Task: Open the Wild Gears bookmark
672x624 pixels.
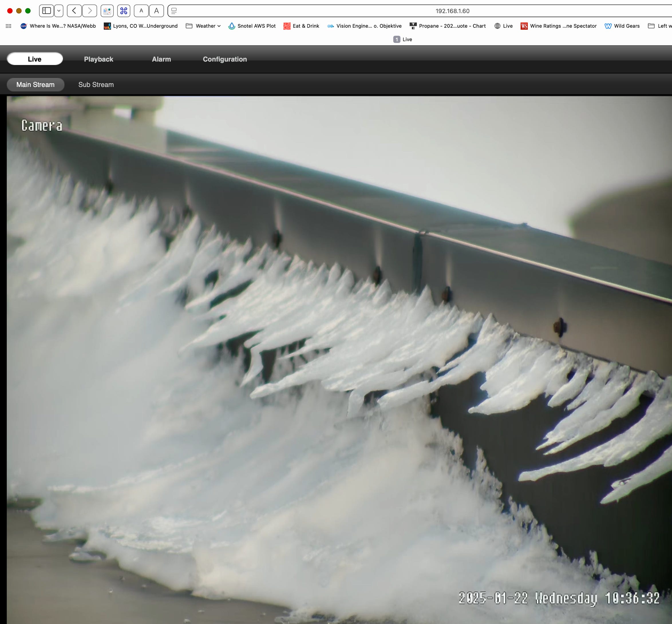Action: [622, 26]
